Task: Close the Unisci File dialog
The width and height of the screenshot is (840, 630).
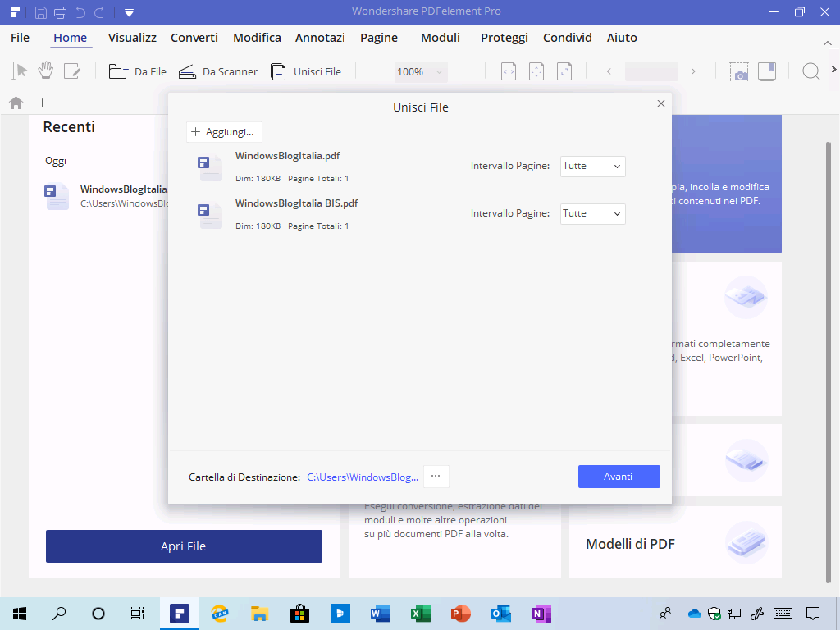Action: tap(661, 103)
